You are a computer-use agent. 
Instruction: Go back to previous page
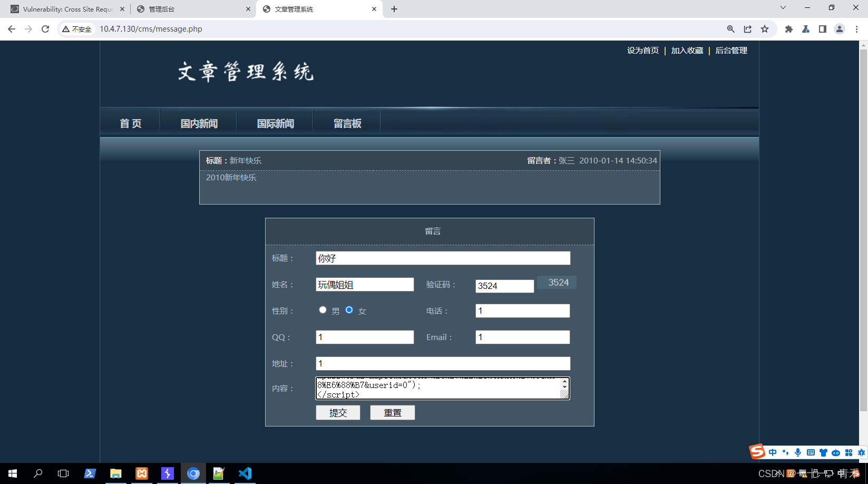click(12, 29)
